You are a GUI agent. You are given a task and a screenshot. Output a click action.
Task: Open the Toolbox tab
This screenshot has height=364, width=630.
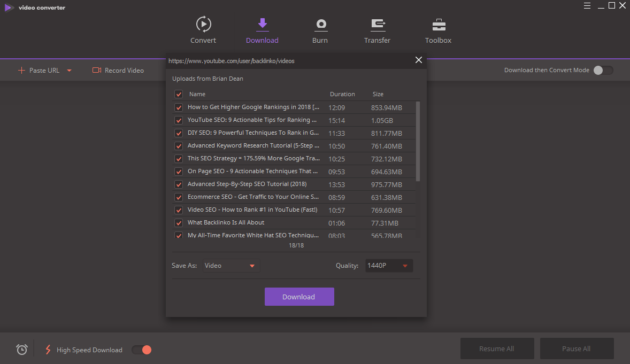click(x=439, y=30)
